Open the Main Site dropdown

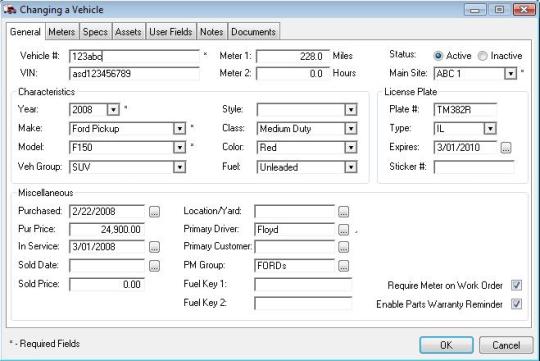pos(511,74)
